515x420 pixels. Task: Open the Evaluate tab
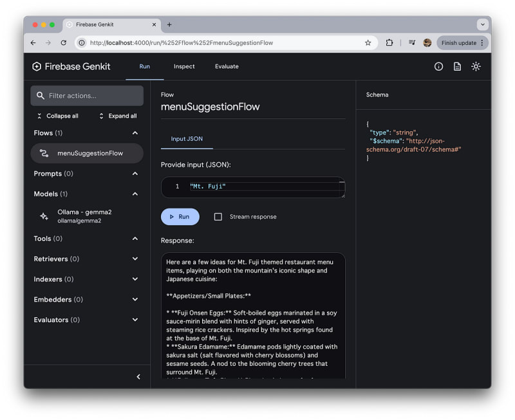(227, 66)
